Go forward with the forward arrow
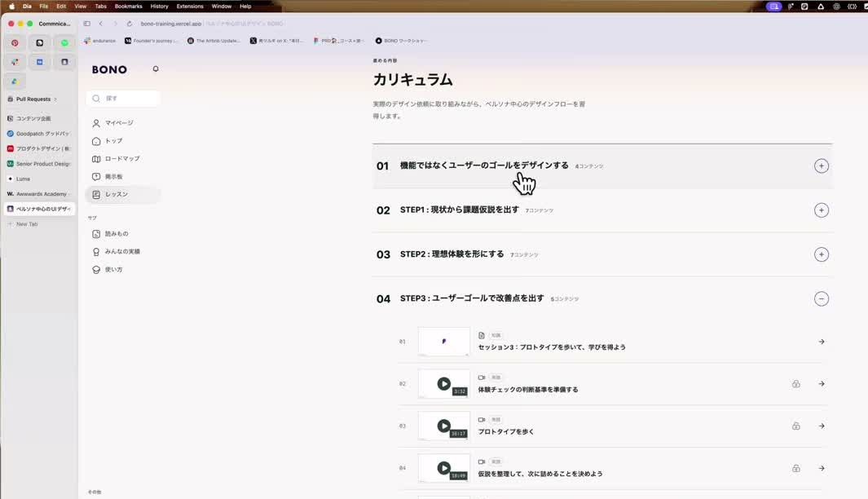The image size is (868, 499). 115,24
